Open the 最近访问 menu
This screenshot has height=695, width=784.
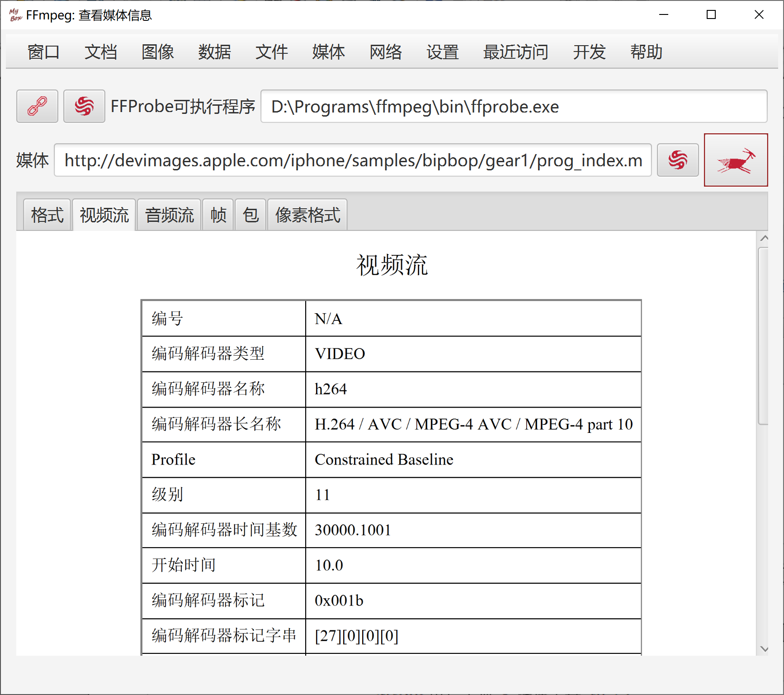coord(516,52)
